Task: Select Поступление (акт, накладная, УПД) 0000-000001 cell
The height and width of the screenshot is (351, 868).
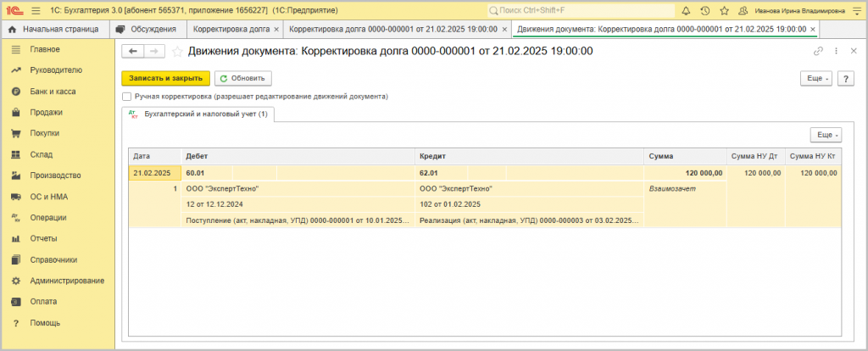Action: coord(298,220)
